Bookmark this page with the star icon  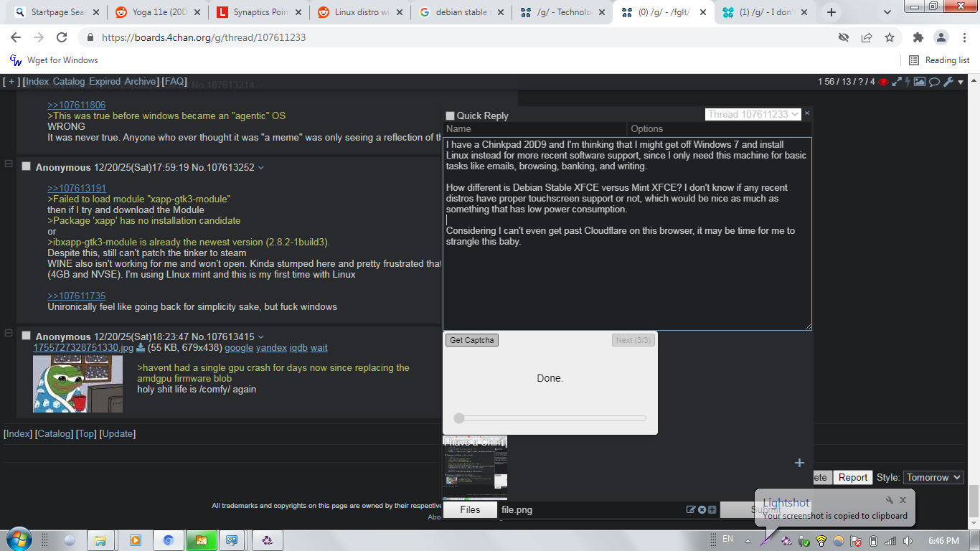click(890, 37)
